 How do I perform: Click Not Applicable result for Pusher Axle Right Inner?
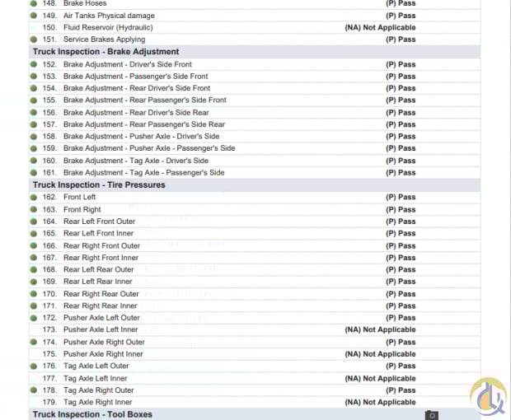coord(380,354)
